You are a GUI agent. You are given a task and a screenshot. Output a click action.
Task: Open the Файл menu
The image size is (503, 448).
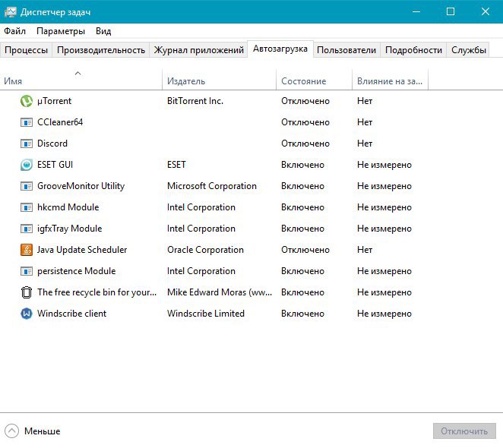(14, 31)
